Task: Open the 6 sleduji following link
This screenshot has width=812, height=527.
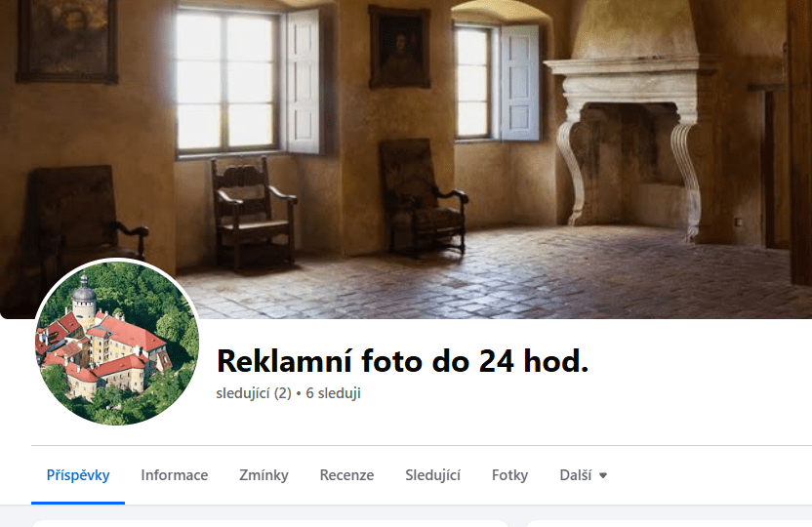Action: 333,393
